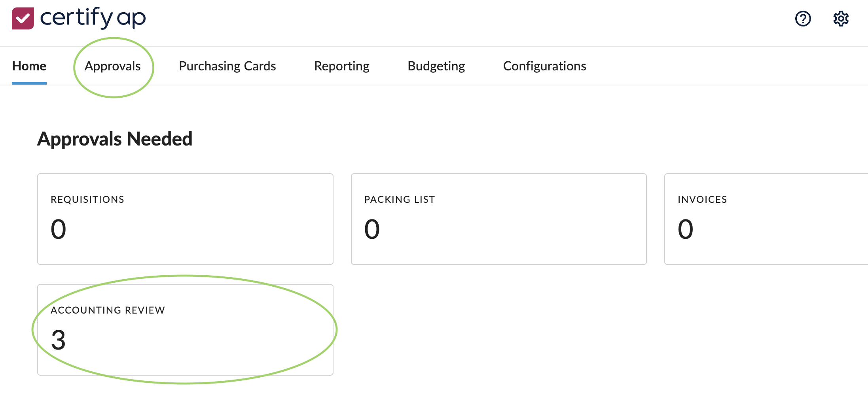Click the certify ap wordmark text
The image size is (868, 397).
point(93,18)
